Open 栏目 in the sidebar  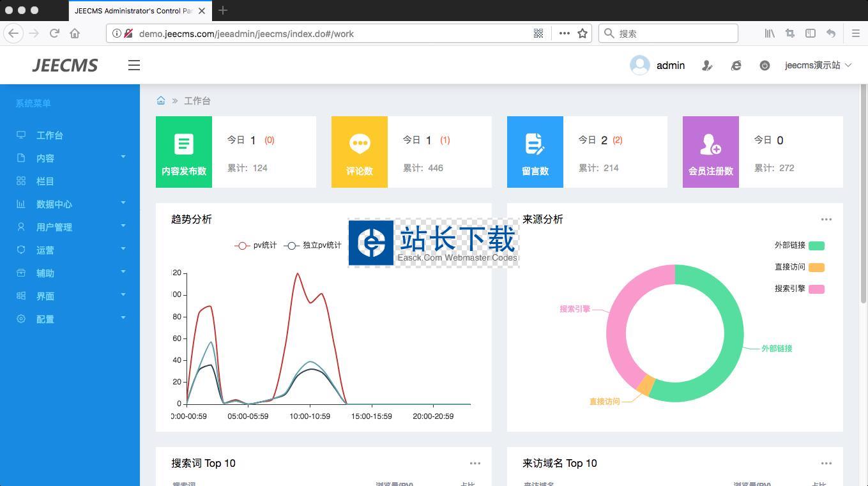point(45,181)
